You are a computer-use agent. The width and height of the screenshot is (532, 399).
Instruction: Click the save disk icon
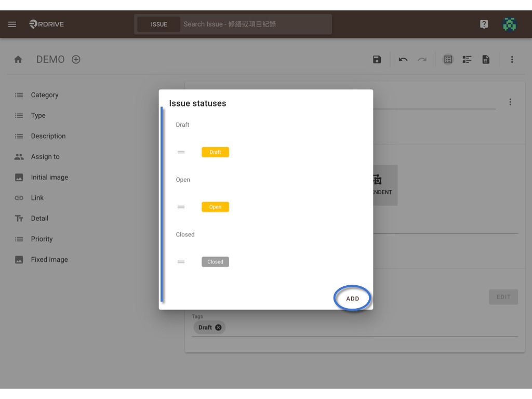[x=377, y=60]
